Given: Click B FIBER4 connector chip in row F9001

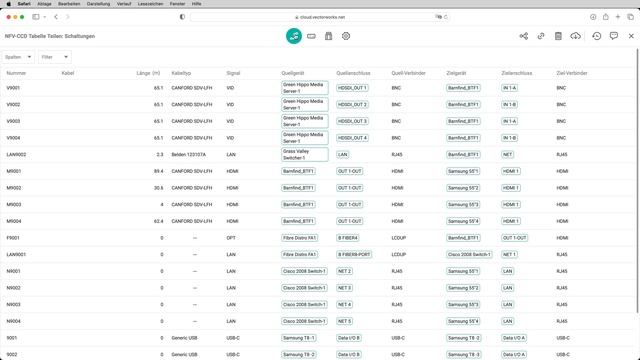Looking at the screenshot, I should coord(348,238).
